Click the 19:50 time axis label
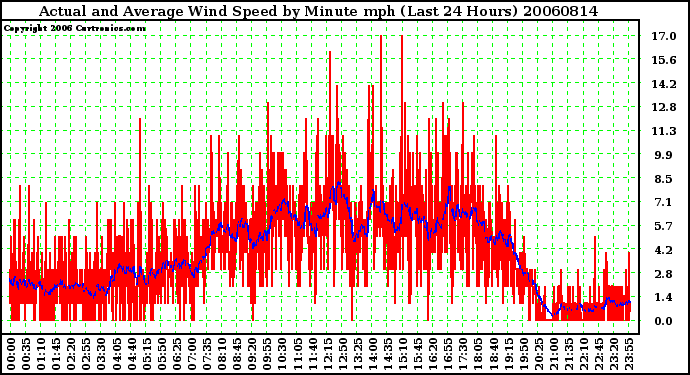690x375 pixels. pyautogui.click(x=523, y=354)
